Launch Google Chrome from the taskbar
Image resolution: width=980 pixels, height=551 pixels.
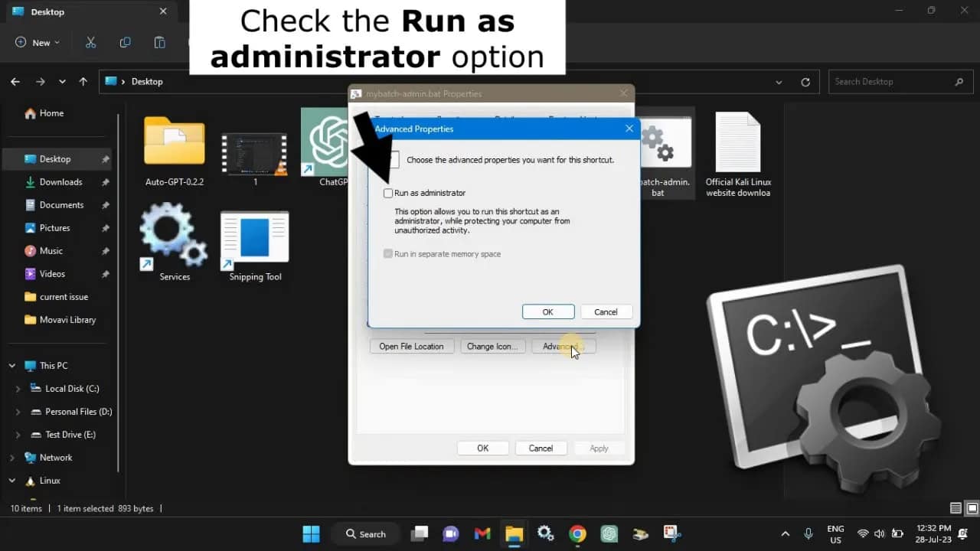[x=577, y=533]
